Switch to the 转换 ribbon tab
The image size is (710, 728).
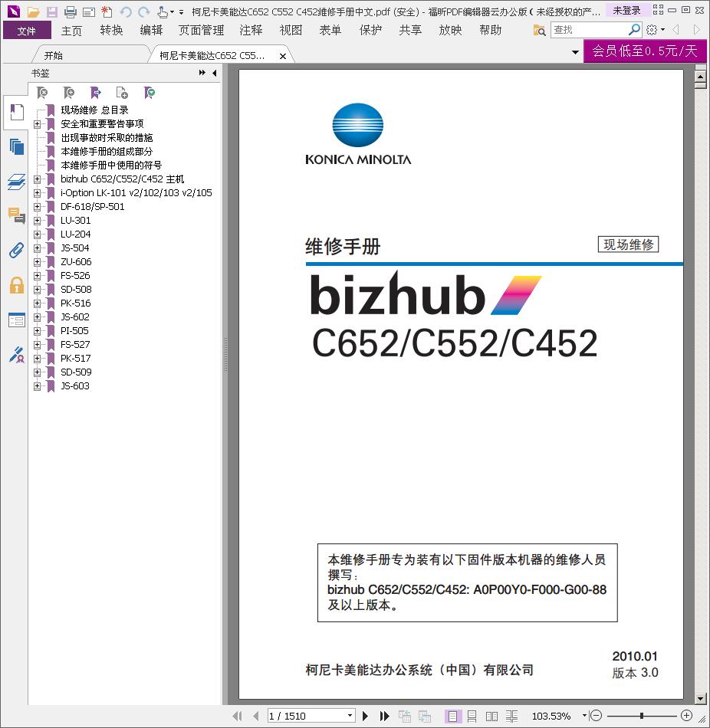coord(111,31)
